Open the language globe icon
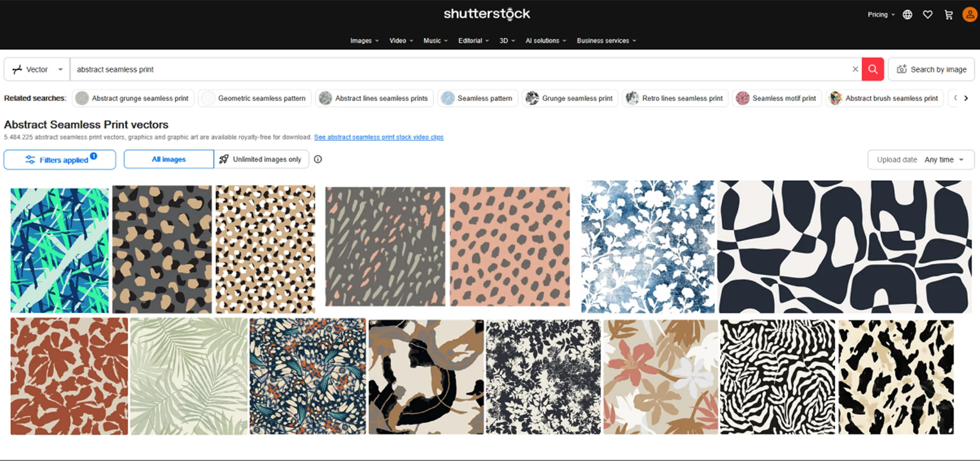980x461 pixels. point(907,15)
